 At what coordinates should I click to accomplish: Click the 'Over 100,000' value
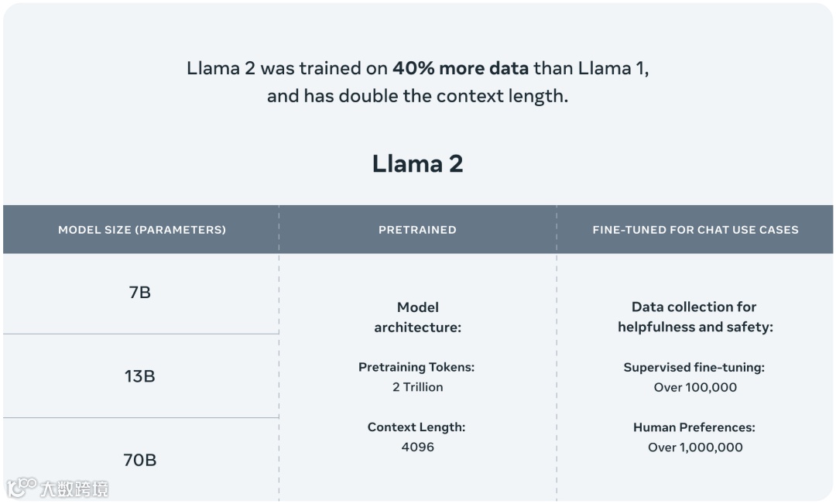695,388
